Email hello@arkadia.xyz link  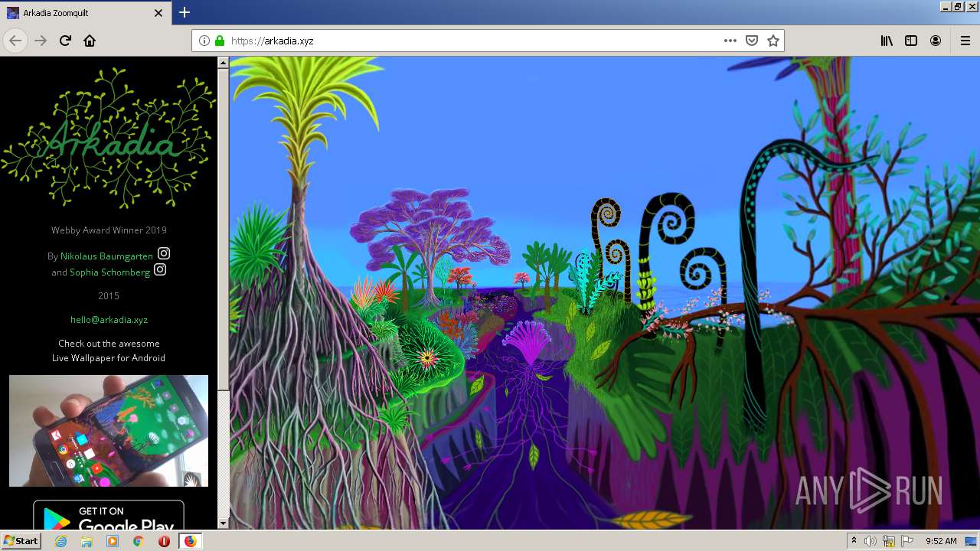(109, 320)
